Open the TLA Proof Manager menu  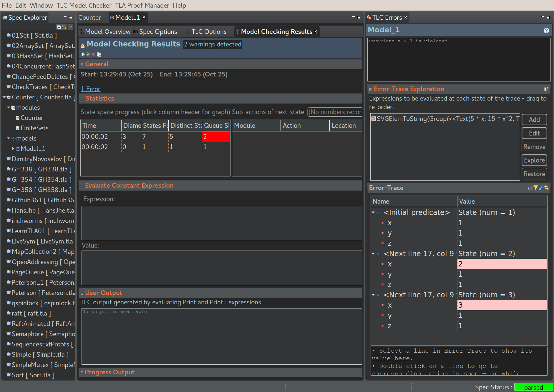point(142,5)
